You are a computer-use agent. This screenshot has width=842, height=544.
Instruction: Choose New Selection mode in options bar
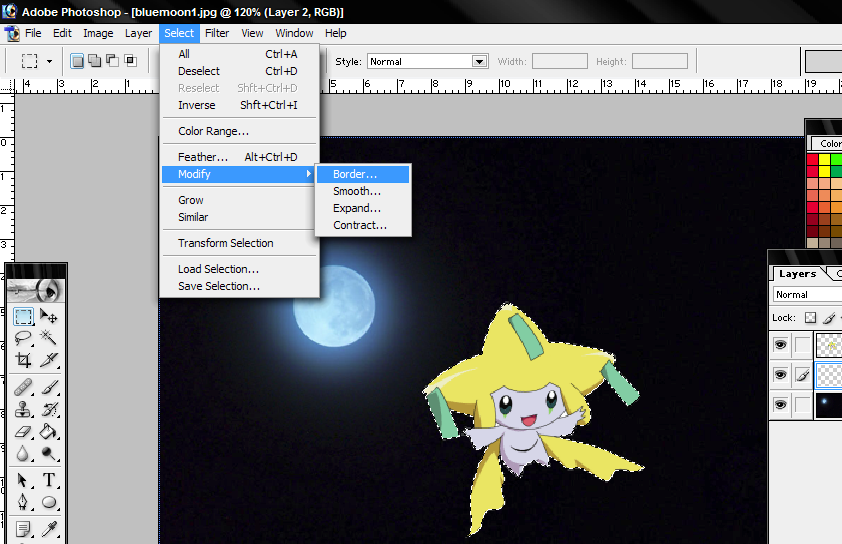77,61
